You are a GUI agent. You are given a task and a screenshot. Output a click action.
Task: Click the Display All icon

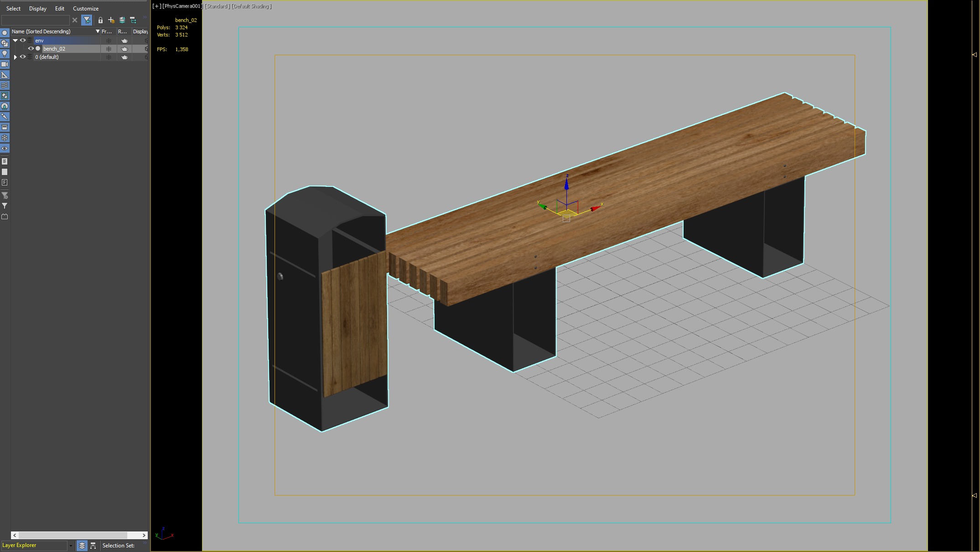point(5,161)
